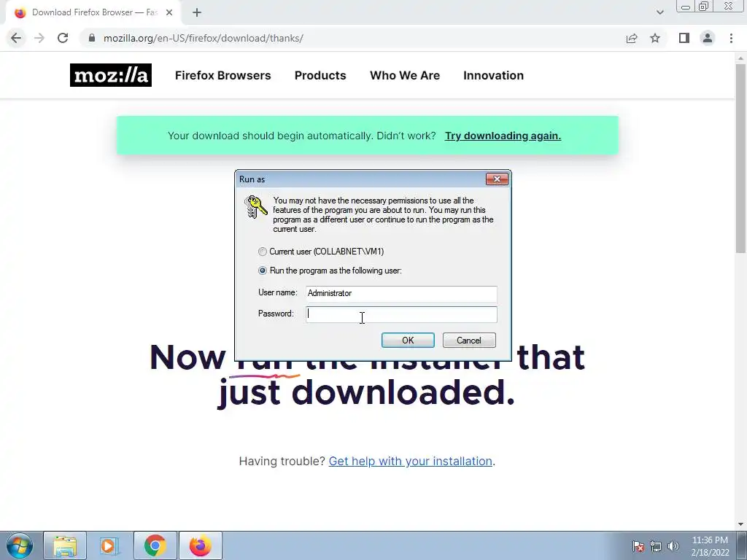Open the Windows Start menu

tap(19, 545)
